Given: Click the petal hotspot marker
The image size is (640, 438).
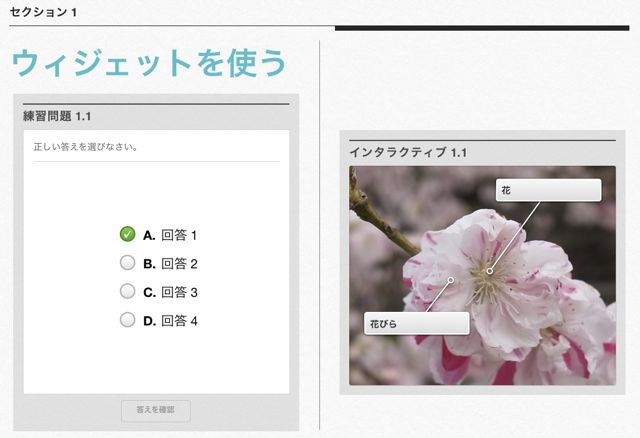Looking at the screenshot, I should pyautogui.click(x=451, y=280).
